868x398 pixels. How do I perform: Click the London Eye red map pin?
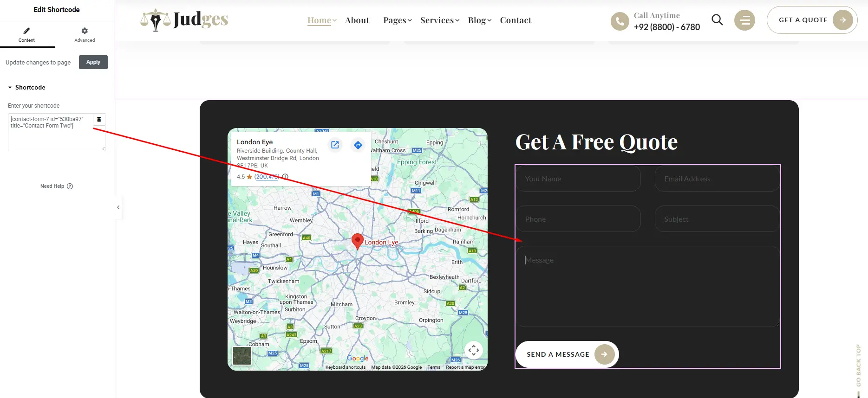pos(357,241)
